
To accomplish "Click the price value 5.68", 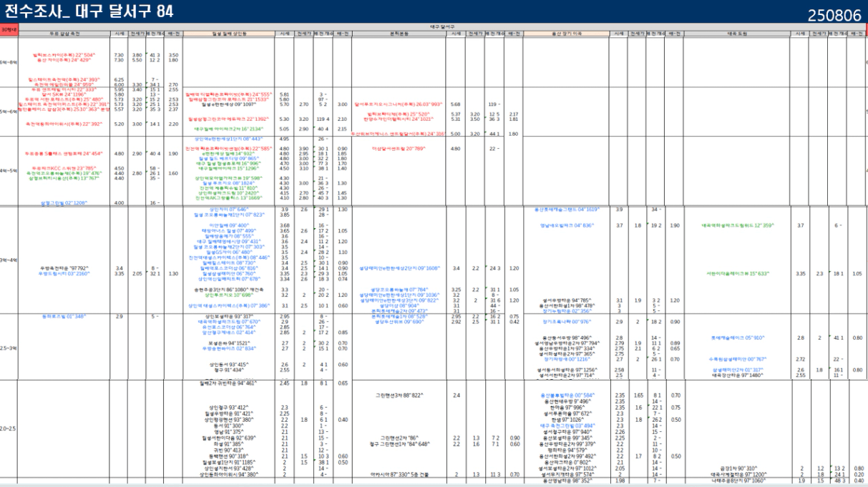I will (456, 104).
